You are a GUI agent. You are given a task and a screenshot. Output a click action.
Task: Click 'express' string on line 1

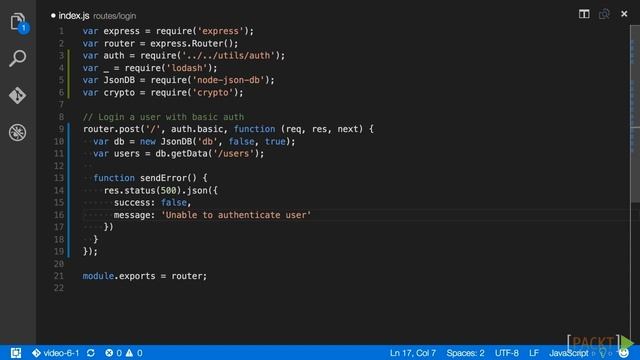220,31
